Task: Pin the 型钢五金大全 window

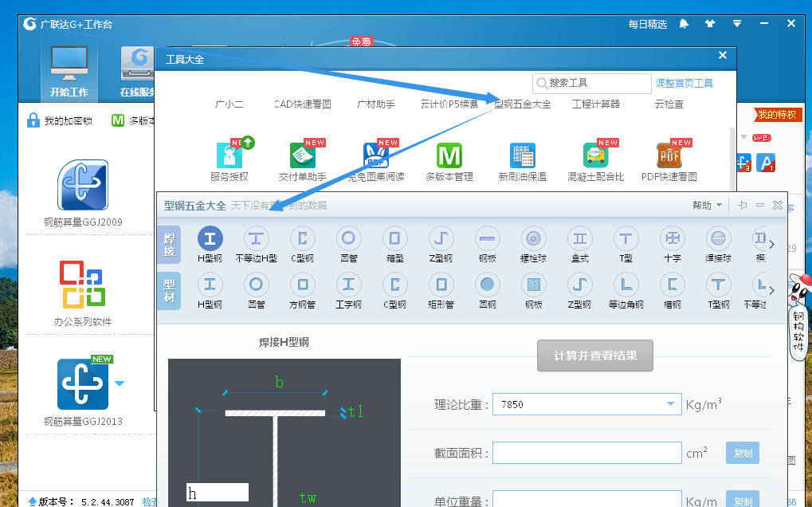Action: click(742, 206)
